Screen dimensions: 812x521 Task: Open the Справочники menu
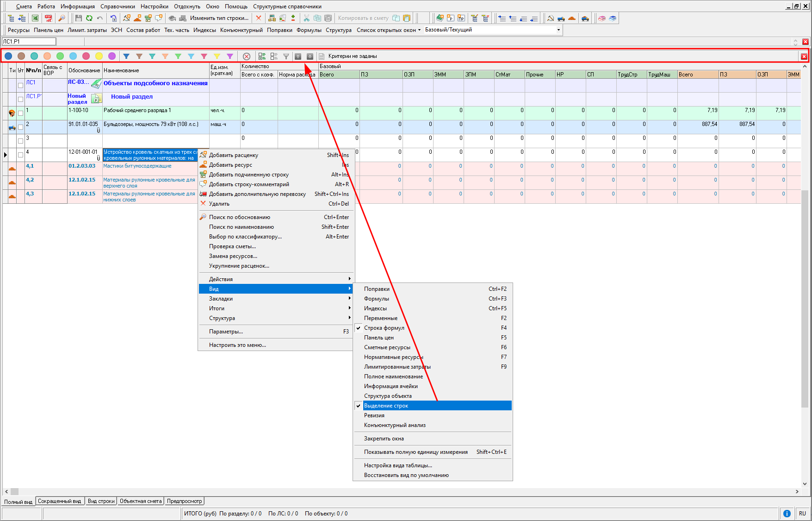coord(118,6)
